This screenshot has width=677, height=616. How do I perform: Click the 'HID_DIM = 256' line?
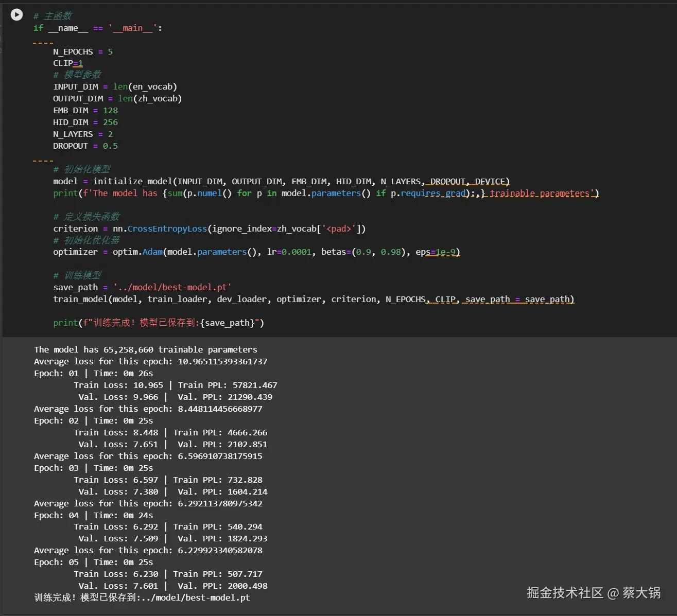pos(85,122)
